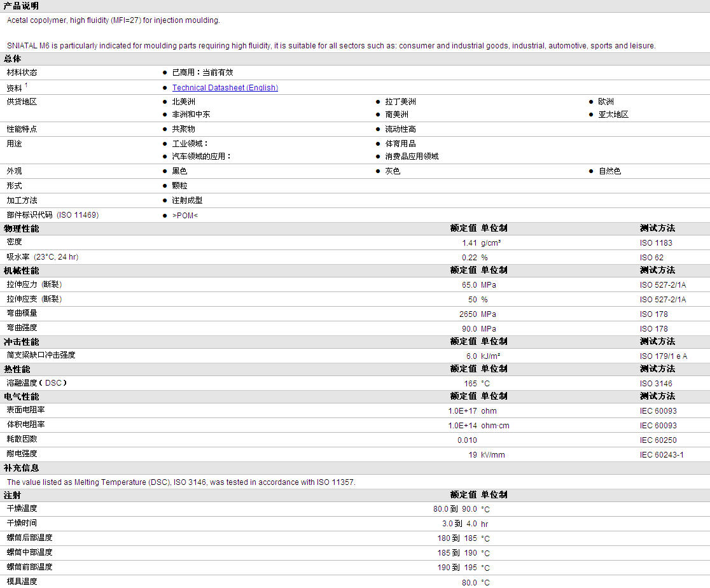Select the 消费品应用领域 application entry
Viewport: 710px width, 588px height.
click(412, 157)
